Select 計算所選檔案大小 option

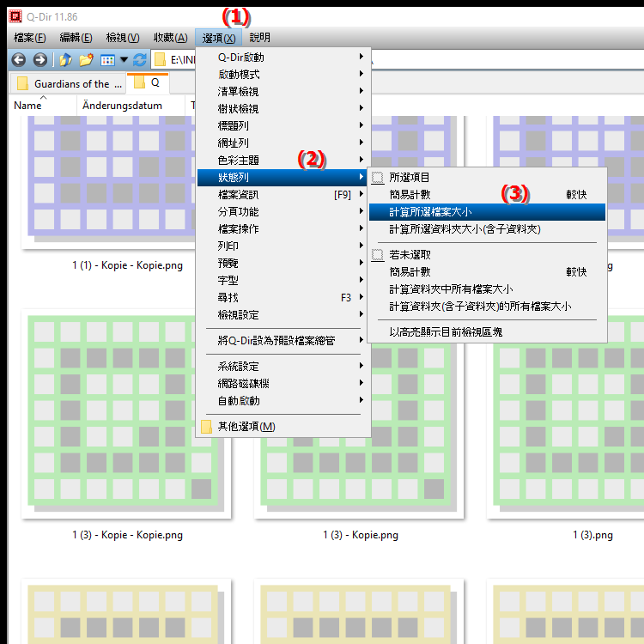487,212
